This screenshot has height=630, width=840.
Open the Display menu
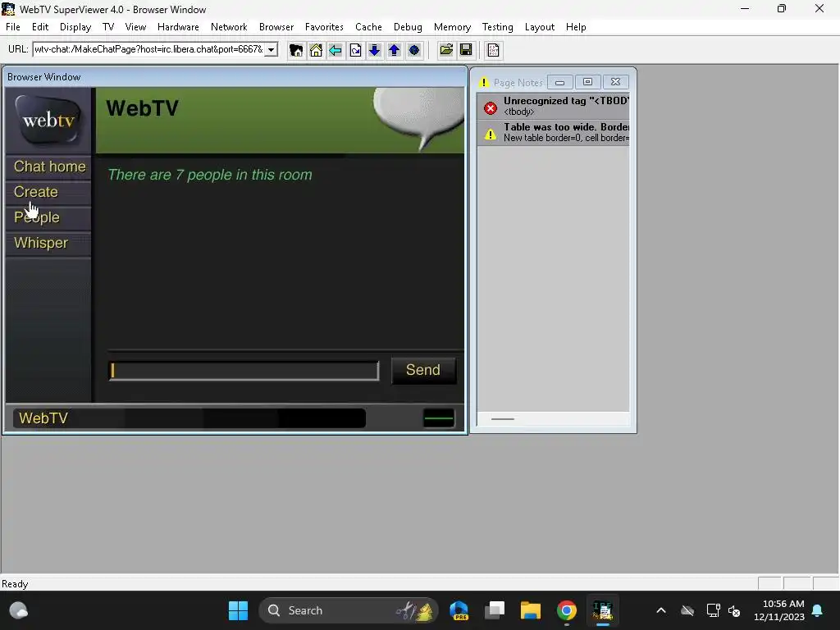[75, 27]
